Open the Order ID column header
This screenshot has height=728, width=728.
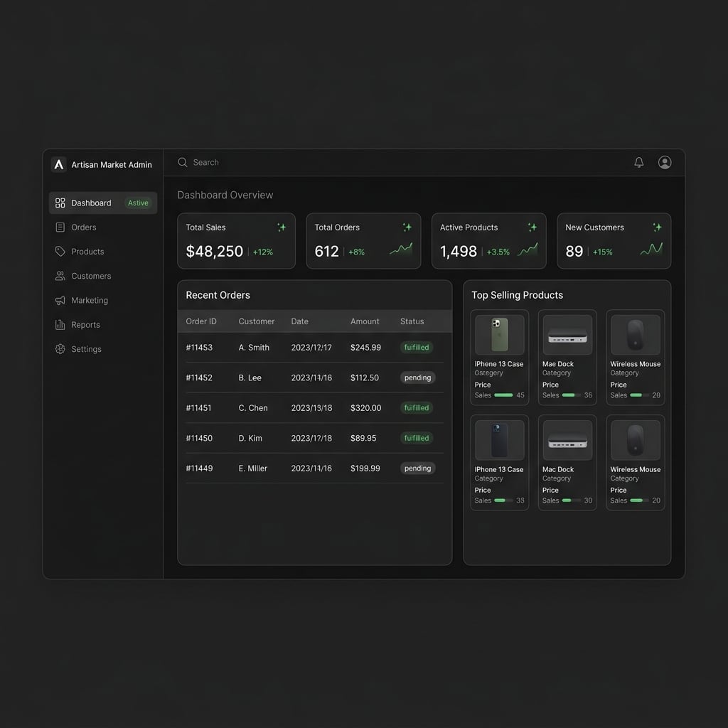201,321
